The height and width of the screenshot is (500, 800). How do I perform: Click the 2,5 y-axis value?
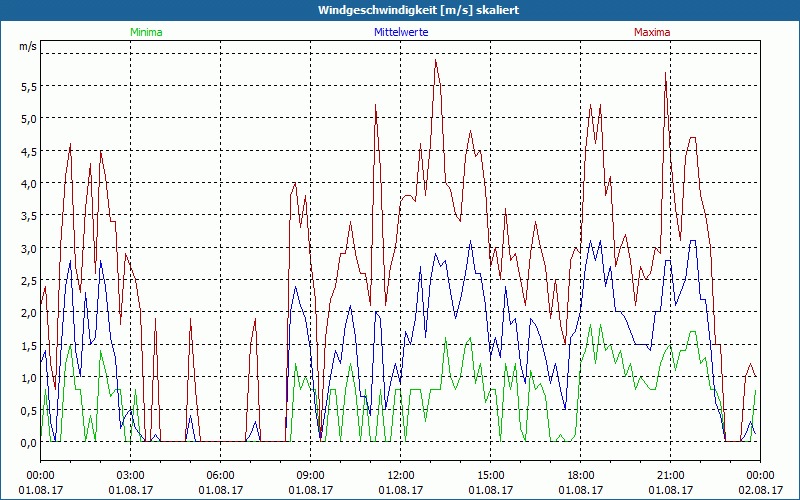pyautogui.click(x=29, y=282)
